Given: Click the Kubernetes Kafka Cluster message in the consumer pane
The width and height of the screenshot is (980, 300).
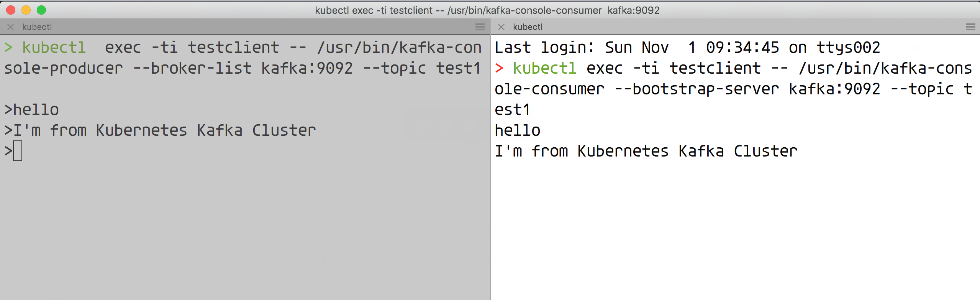Looking at the screenshot, I should (646, 151).
